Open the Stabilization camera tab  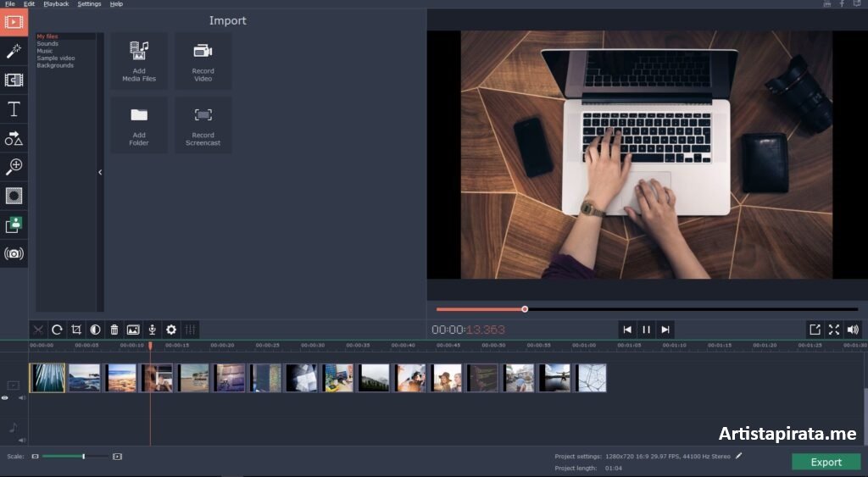pos(14,253)
